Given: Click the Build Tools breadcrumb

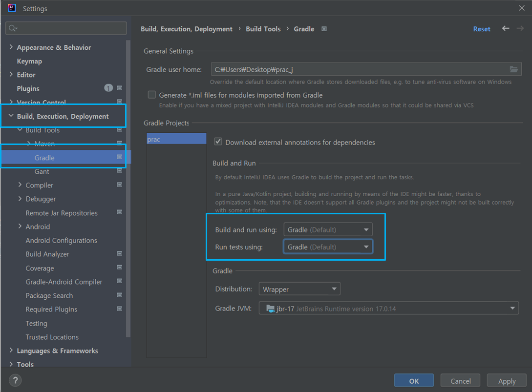Looking at the screenshot, I should [263, 29].
